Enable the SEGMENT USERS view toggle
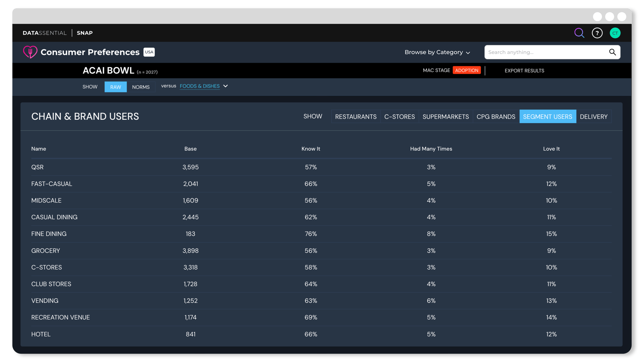Image resolution: width=644 pixels, height=362 pixels. (548, 116)
